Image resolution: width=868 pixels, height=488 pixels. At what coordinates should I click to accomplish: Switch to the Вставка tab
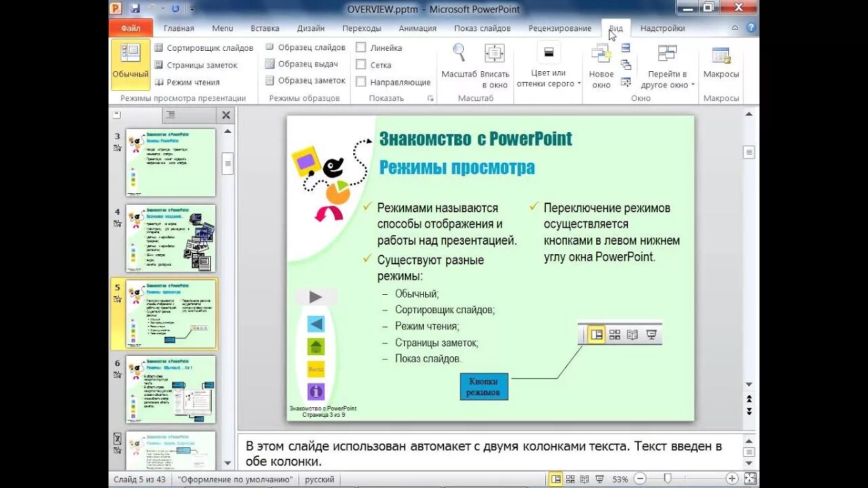click(265, 28)
